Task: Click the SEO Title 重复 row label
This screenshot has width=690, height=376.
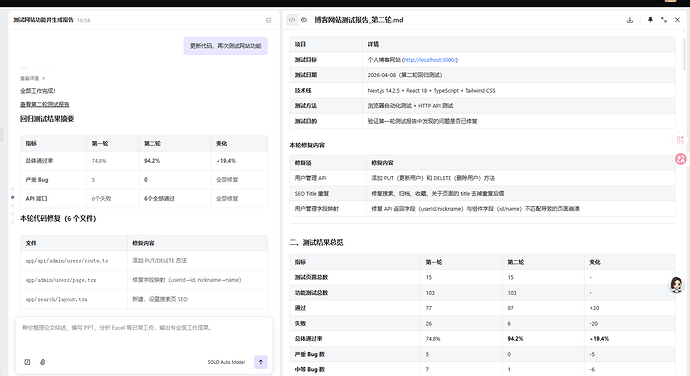Action: [x=312, y=193]
